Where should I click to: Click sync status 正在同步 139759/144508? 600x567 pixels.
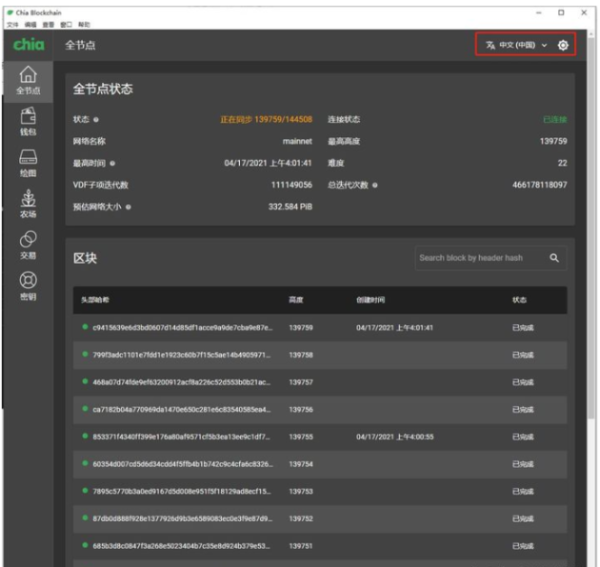[266, 119]
